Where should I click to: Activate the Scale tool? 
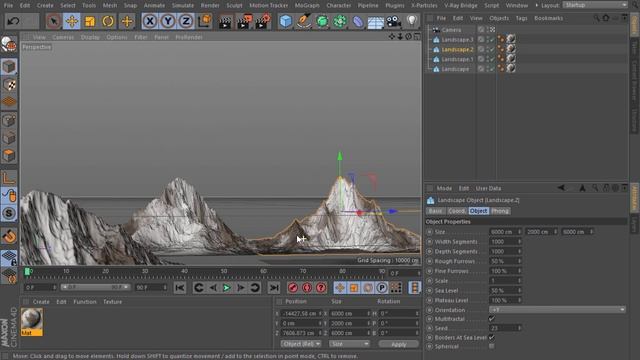[x=90, y=21]
